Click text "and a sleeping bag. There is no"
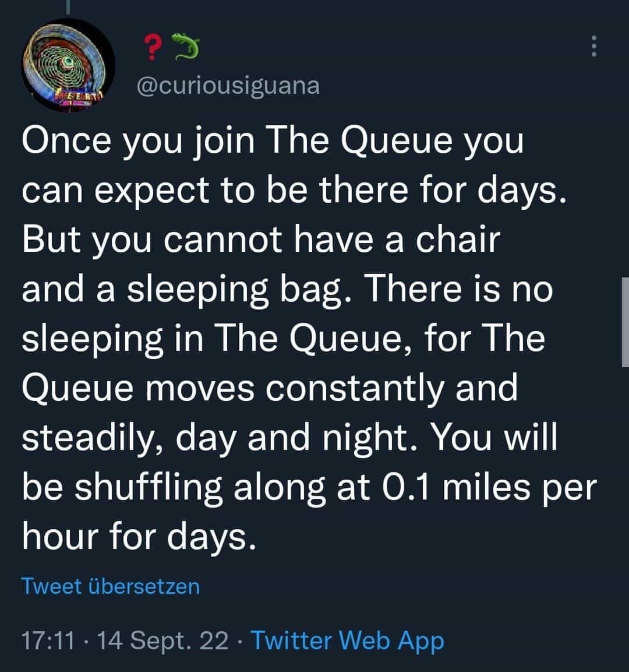Screen dimensions: 629x672 click(287, 288)
